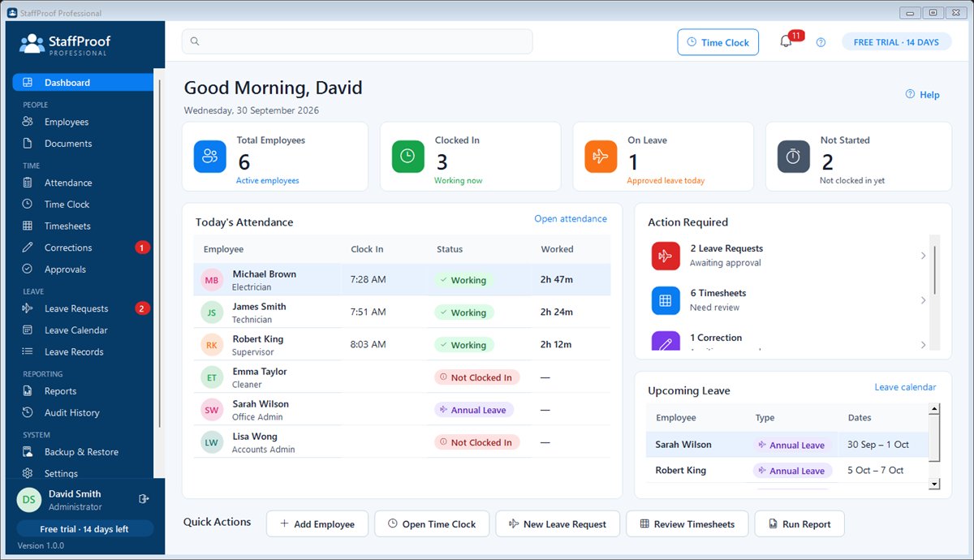The width and height of the screenshot is (974, 560).
Task: Click the Leave calendar link
Action: tap(905, 387)
